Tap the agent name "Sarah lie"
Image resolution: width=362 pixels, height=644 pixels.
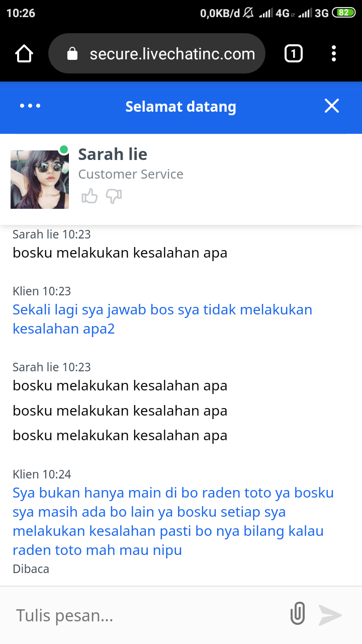[x=113, y=154]
